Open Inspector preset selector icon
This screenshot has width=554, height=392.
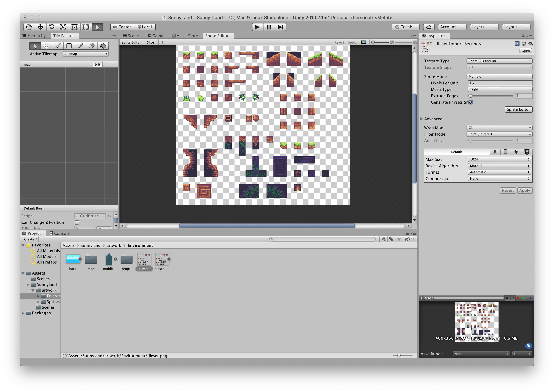[x=524, y=44]
